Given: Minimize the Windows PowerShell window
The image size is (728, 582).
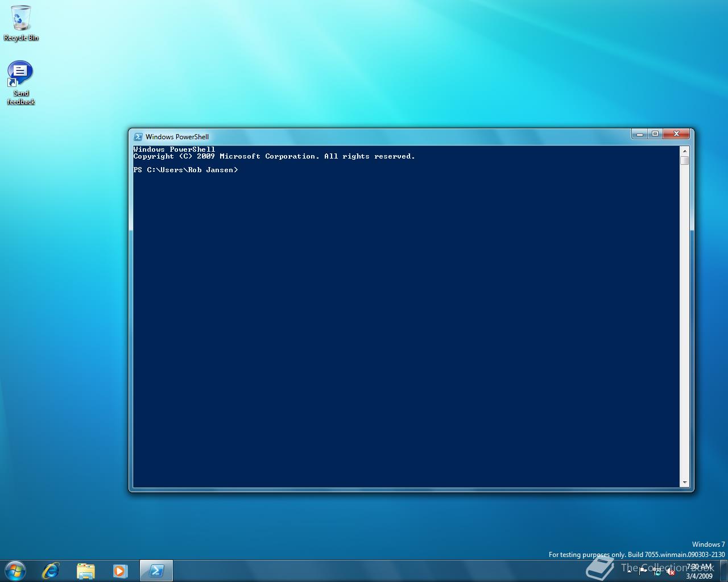Looking at the screenshot, I should (639, 134).
